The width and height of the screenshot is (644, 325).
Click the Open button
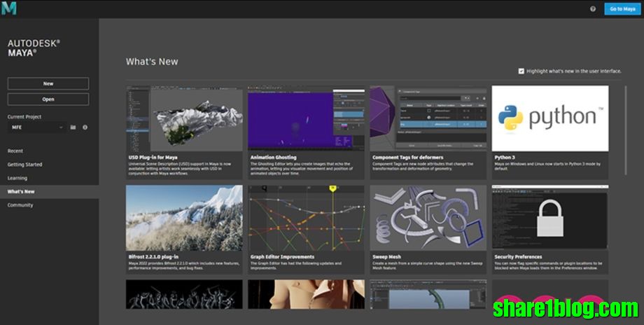[48, 99]
